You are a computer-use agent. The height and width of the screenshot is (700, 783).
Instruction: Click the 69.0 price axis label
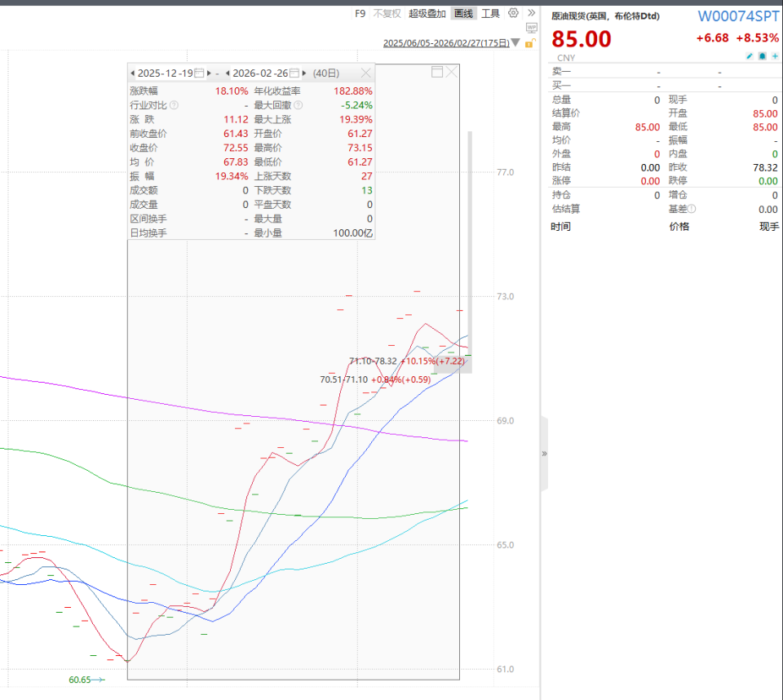click(506, 421)
